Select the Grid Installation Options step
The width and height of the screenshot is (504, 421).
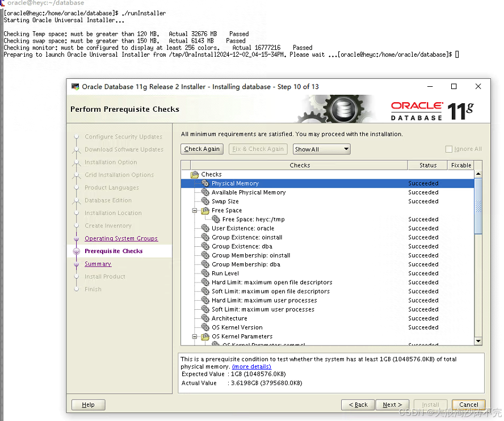click(119, 175)
